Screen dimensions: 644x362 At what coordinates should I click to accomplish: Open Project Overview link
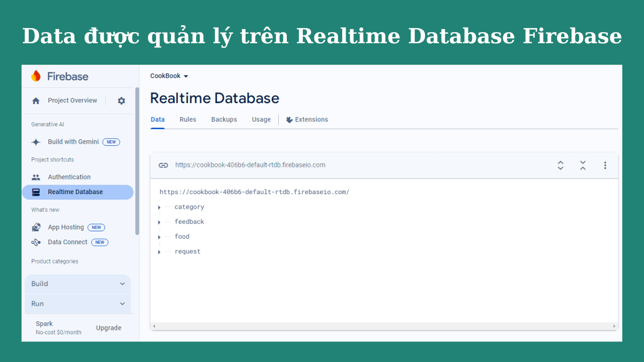coord(72,101)
